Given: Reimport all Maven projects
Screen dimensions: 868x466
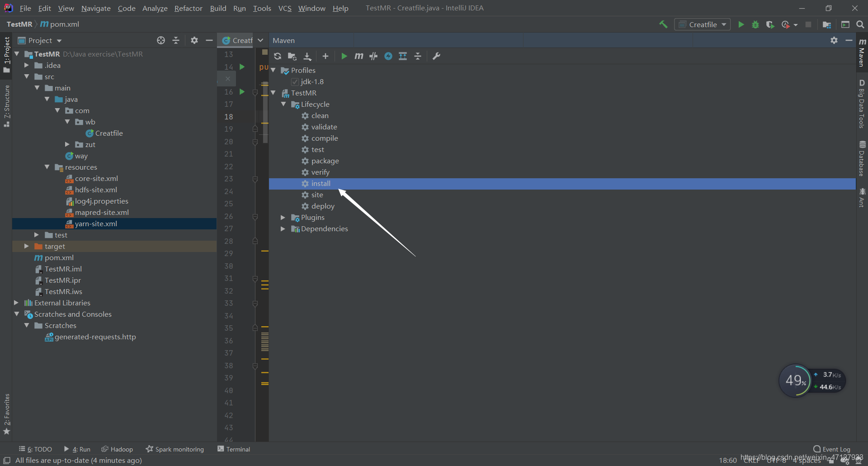Looking at the screenshot, I should click(x=278, y=56).
